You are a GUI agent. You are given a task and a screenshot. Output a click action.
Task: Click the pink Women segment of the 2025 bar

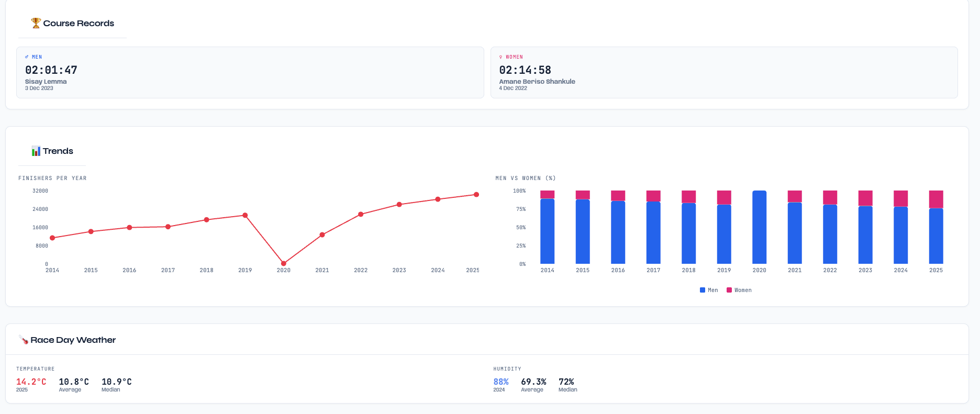point(936,199)
